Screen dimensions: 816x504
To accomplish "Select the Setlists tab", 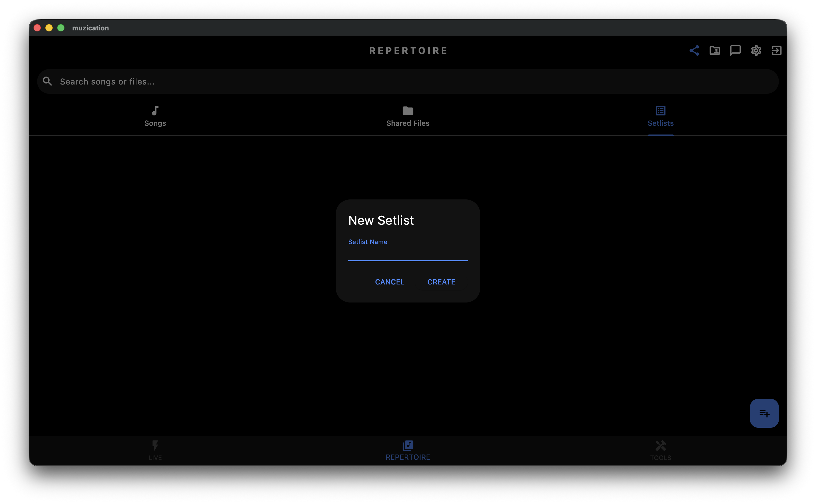I will pyautogui.click(x=660, y=117).
